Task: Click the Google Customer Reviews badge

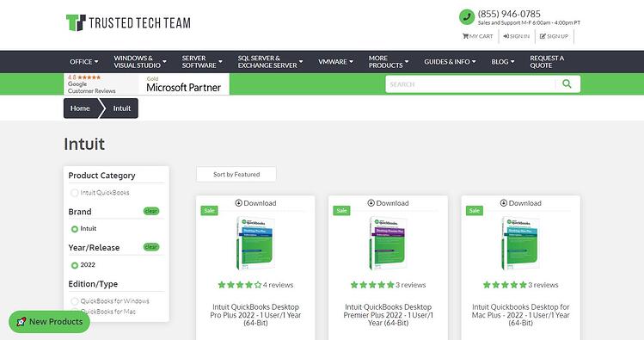Action: 101,83
